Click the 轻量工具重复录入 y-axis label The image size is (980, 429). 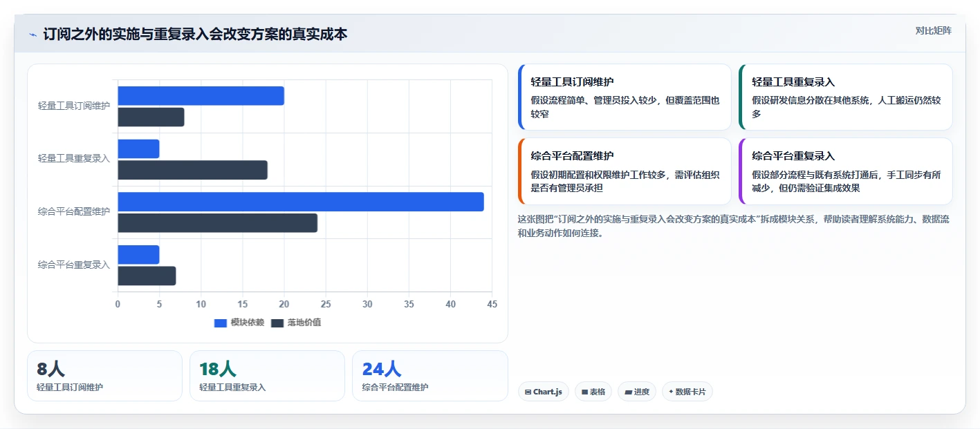pyautogui.click(x=74, y=158)
